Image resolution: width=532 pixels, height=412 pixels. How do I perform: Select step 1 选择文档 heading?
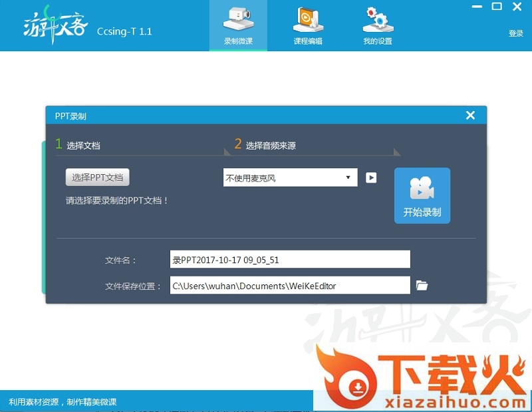(83, 146)
